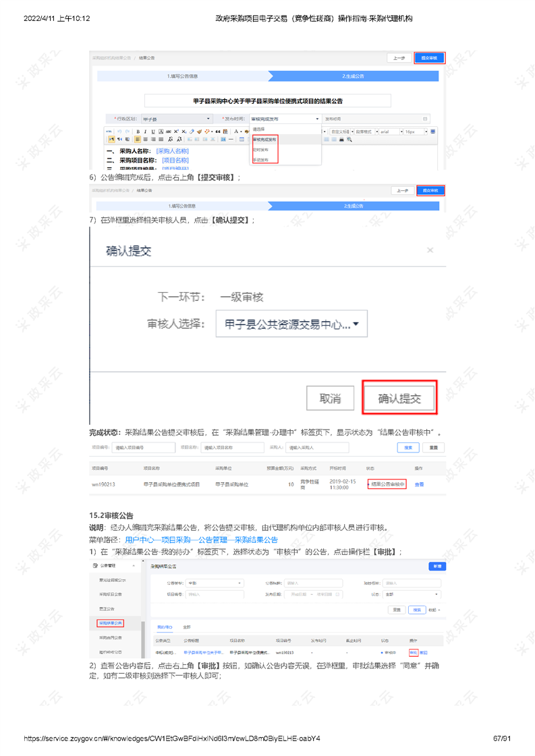Select 手动发布 option in the dropdown list
The height and width of the screenshot is (756, 535).
(x=260, y=160)
